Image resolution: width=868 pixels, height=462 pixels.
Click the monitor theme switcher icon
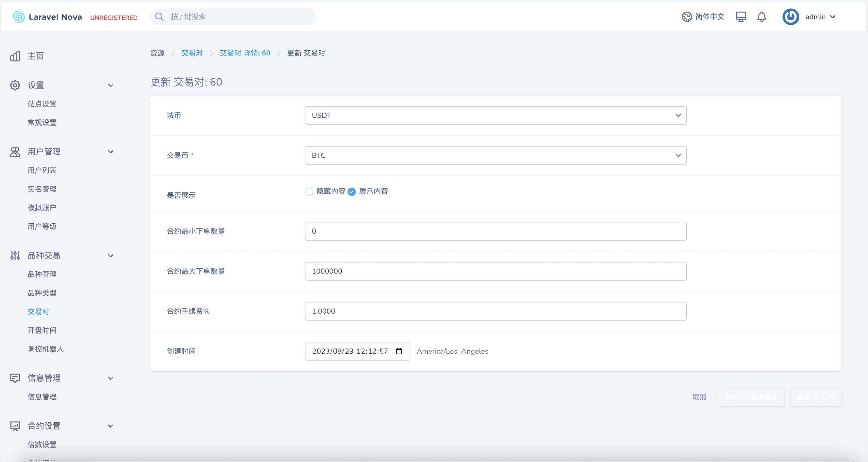coord(741,17)
